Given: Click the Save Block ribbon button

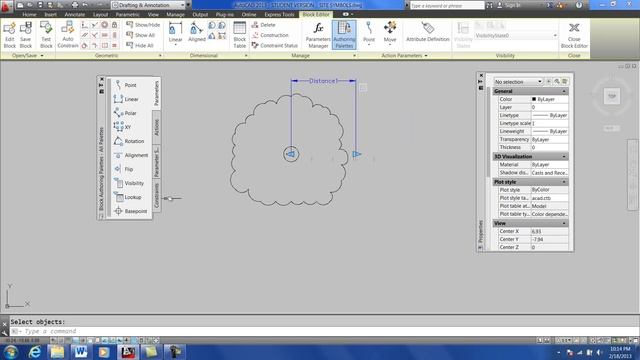Looking at the screenshot, I should click(x=26, y=35).
